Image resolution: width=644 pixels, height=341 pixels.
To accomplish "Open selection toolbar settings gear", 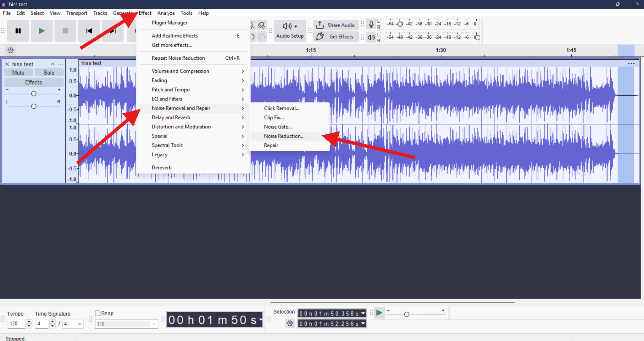I will pos(289,323).
